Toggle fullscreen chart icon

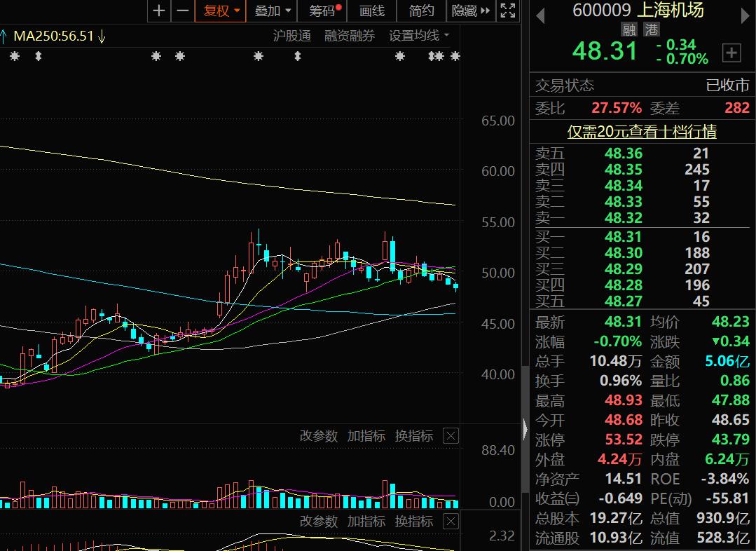[508, 11]
